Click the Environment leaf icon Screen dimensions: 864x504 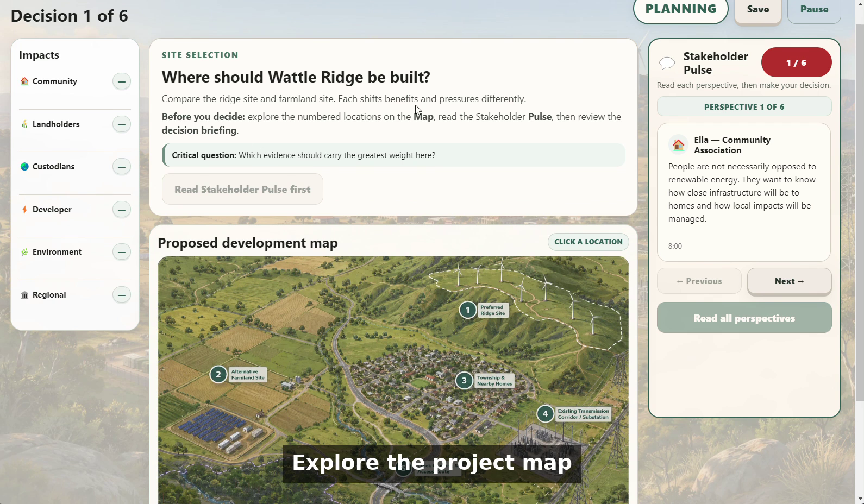24,252
